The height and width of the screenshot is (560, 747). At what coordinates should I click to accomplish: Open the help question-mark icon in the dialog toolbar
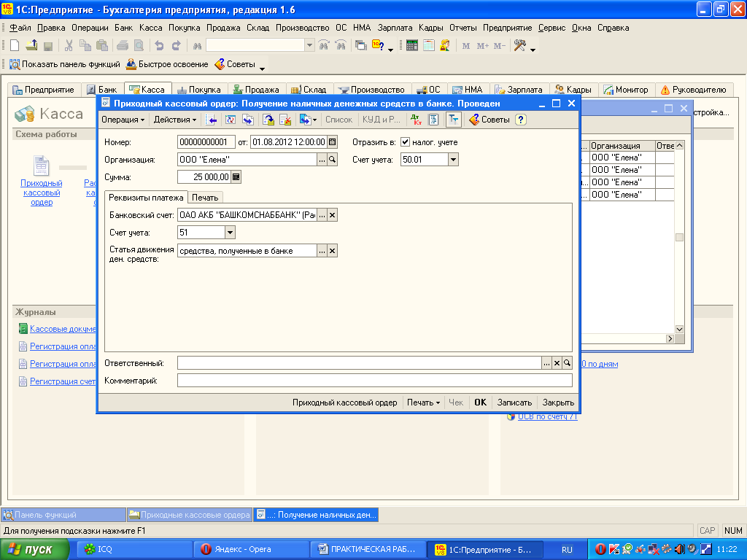(520, 120)
